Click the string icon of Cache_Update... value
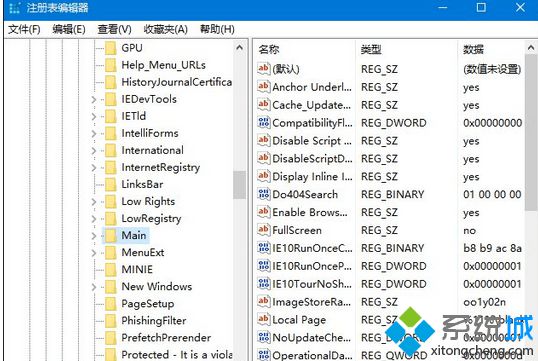The image size is (538, 361). (x=264, y=104)
